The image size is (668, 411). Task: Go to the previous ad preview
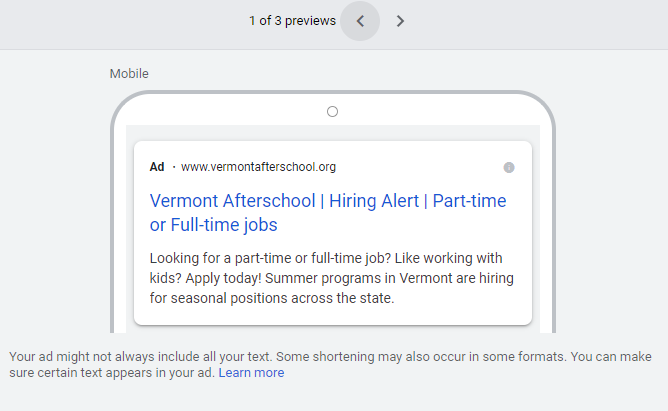(360, 21)
